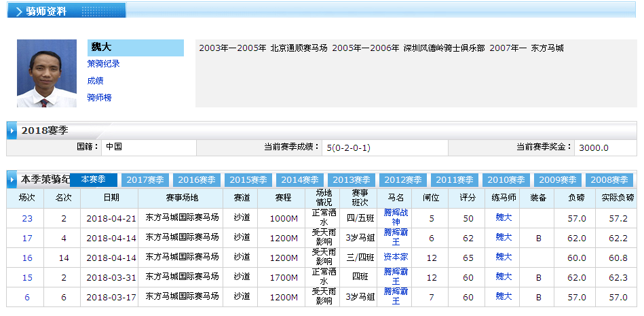The height and width of the screenshot is (316, 644).
Task: Open the 策骑纪录 link
Action: coord(103,64)
